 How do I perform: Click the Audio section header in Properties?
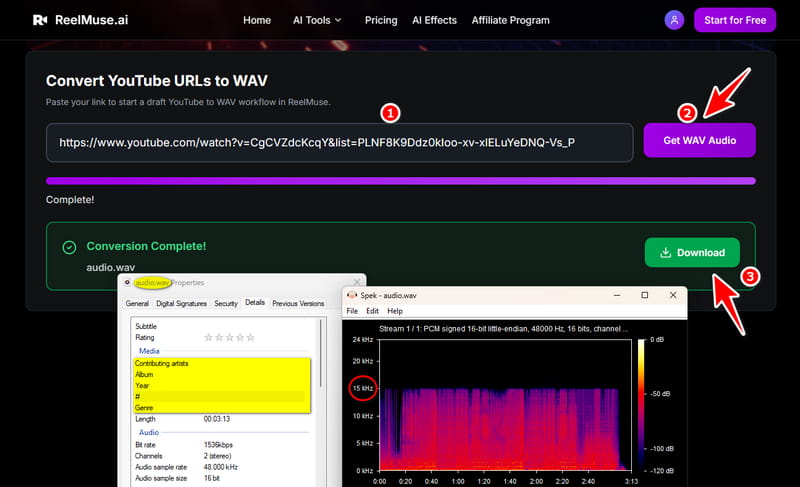tap(149, 432)
